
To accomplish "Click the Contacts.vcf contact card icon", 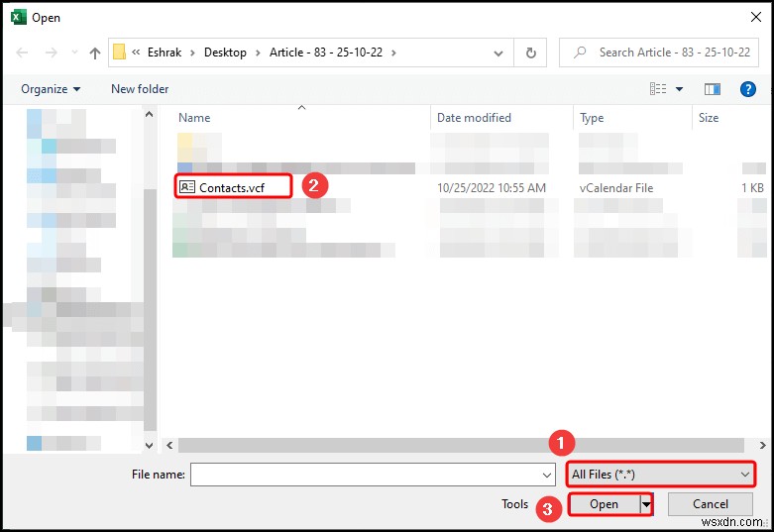I will click(x=187, y=187).
